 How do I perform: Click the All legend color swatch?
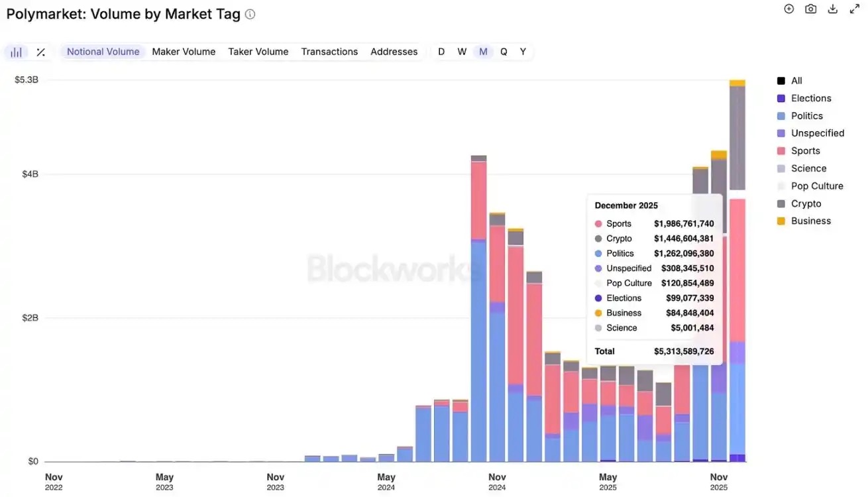point(780,80)
